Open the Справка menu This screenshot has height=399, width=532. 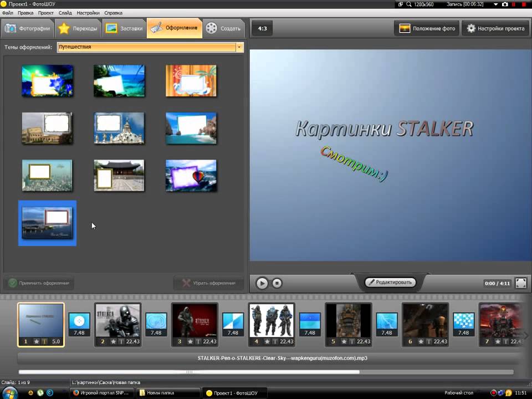113,13
